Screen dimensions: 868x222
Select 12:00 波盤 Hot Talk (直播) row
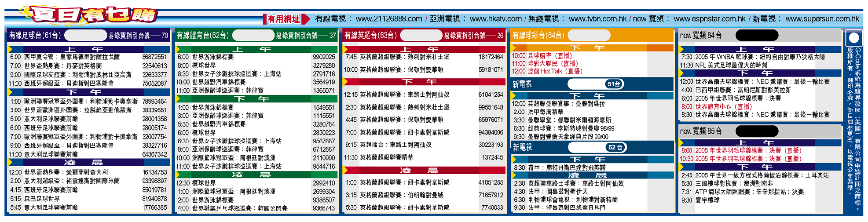547,71
